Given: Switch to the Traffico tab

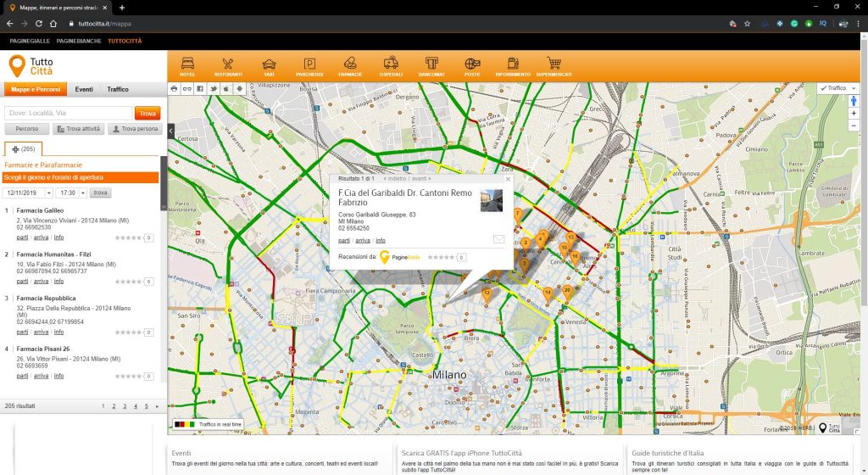Looking at the screenshot, I should point(118,89).
